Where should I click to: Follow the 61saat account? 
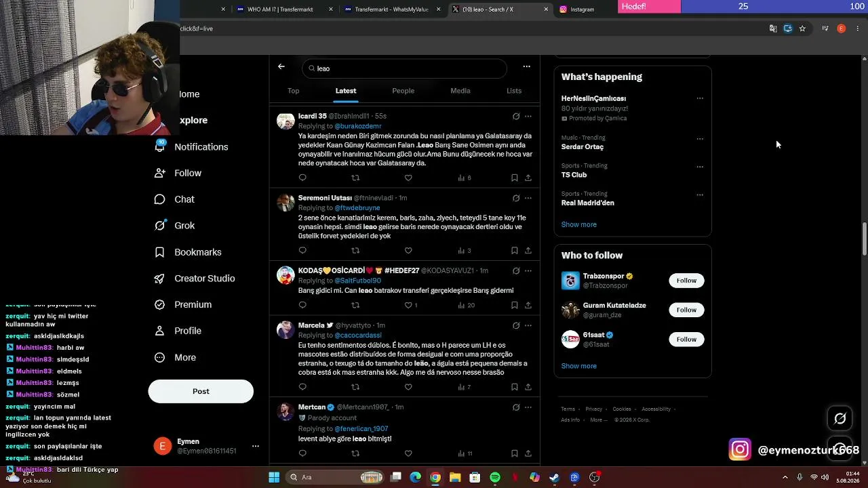coord(686,339)
